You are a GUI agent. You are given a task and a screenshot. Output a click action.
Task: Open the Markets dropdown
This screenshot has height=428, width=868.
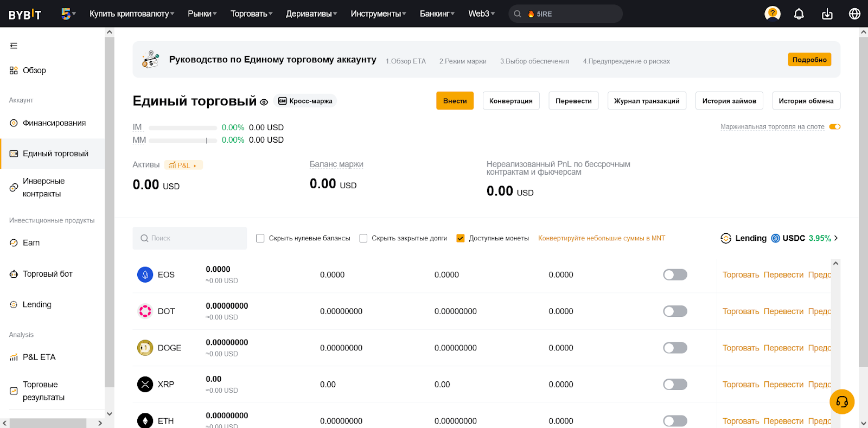(x=202, y=14)
